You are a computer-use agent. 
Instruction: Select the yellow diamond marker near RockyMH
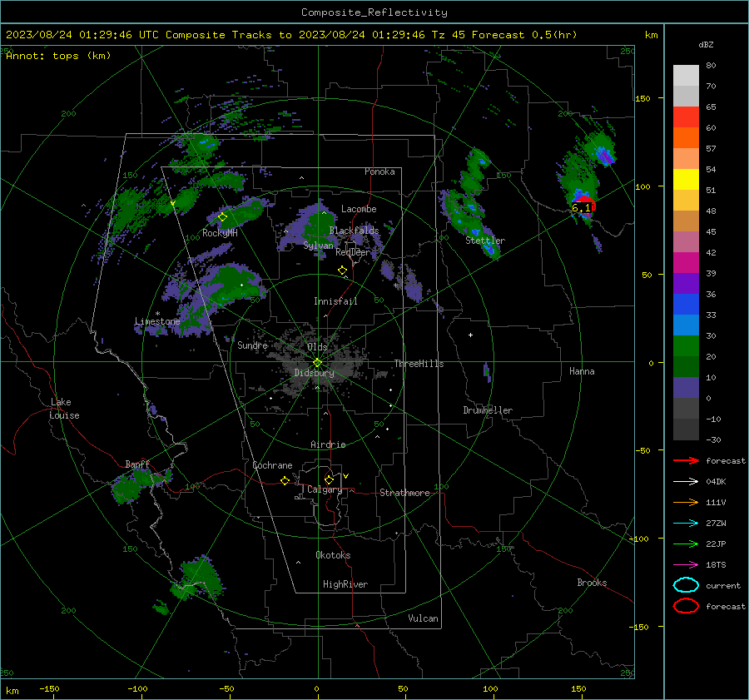tap(222, 217)
